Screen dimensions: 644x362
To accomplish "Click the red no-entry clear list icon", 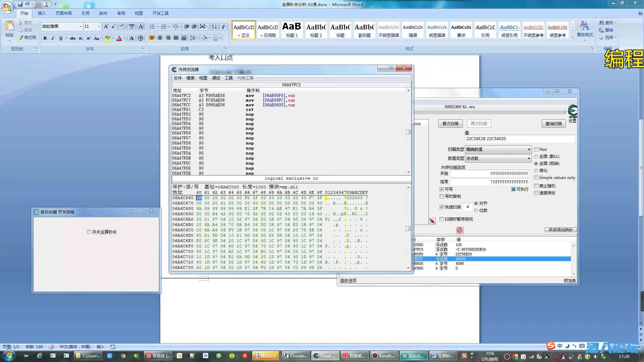I will pyautogui.click(x=460, y=230).
